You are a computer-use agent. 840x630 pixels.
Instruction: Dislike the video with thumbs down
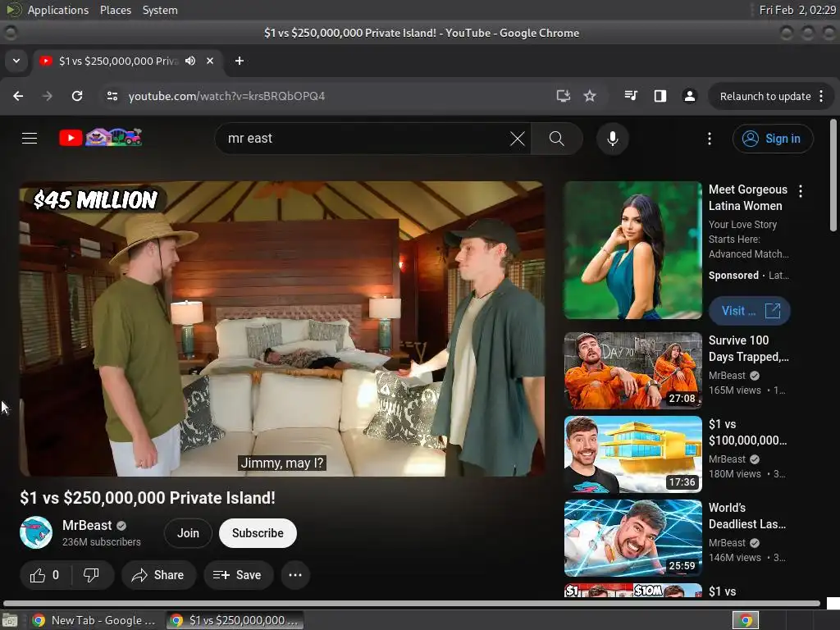(x=92, y=575)
